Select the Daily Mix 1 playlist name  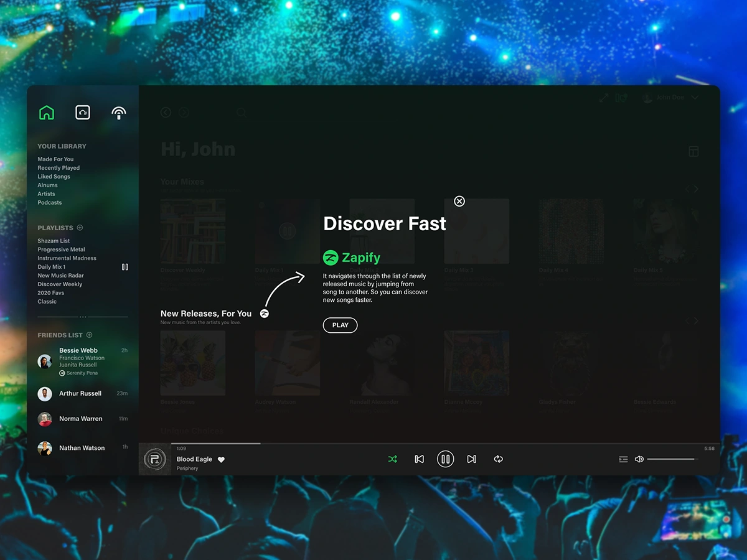pyautogui.click(x=51, y=267)
